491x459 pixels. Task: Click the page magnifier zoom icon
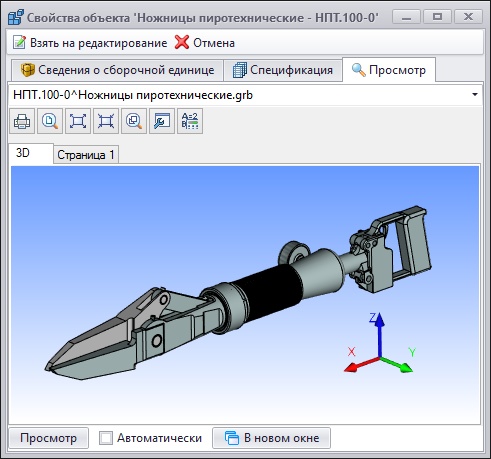point(50,121)
